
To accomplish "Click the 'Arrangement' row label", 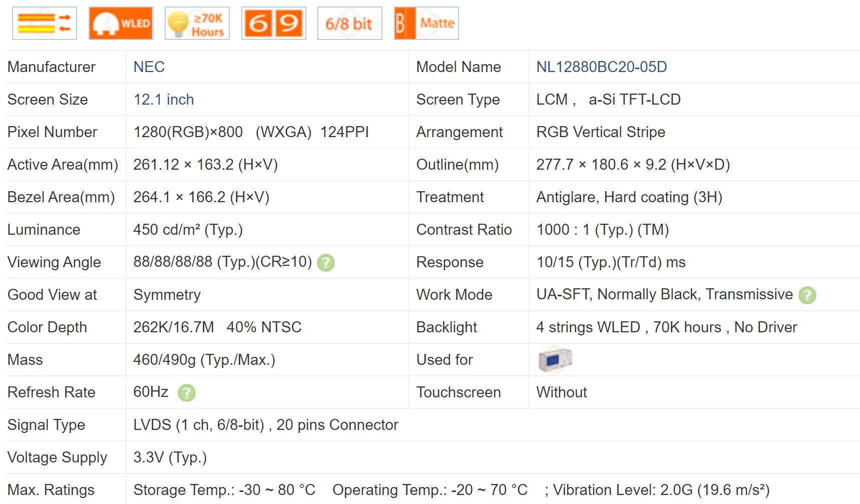I will [x=460, y=132].
